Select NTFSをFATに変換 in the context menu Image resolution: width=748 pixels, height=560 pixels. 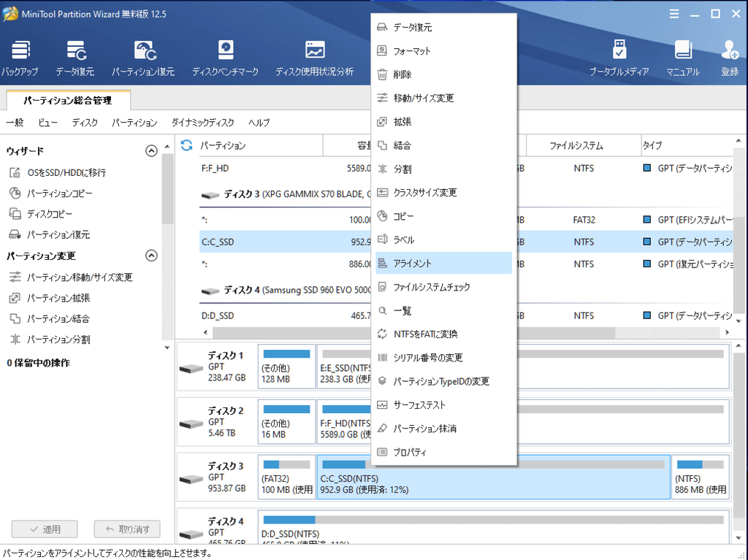tap(443, 334)
